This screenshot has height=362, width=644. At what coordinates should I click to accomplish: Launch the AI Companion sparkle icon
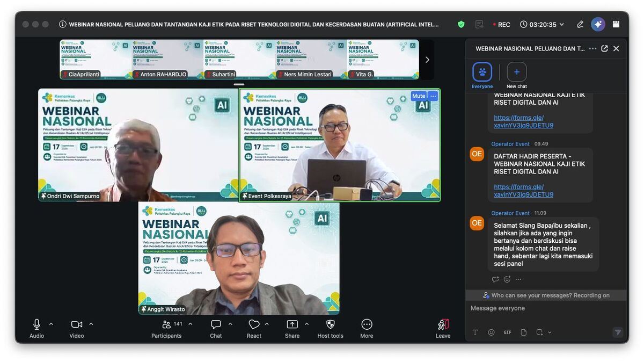click(x=598, y=24)
